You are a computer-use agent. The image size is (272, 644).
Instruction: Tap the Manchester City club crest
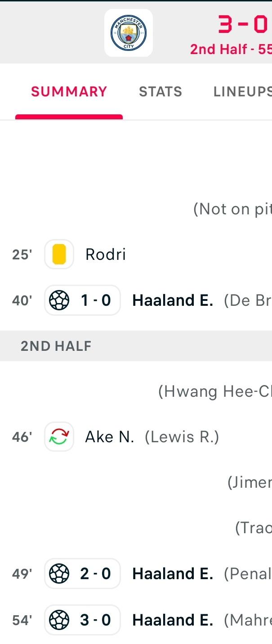pos(129,33)
